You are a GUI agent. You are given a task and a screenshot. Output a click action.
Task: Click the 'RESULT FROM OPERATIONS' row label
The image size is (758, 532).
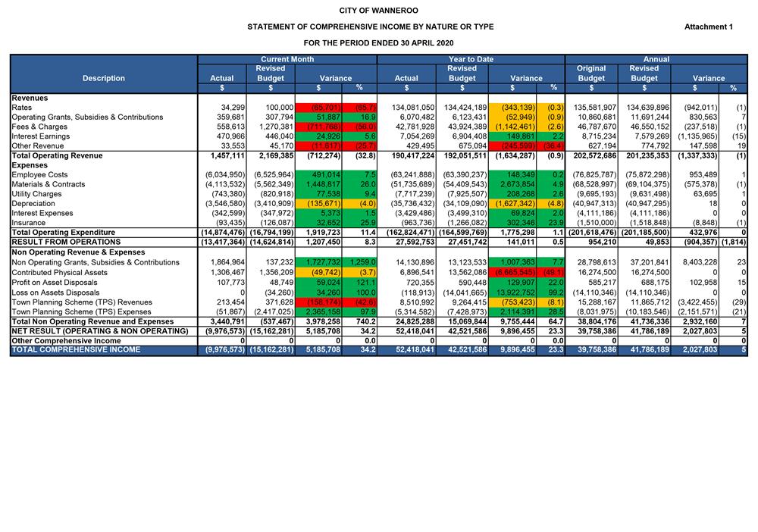point(66,242)
